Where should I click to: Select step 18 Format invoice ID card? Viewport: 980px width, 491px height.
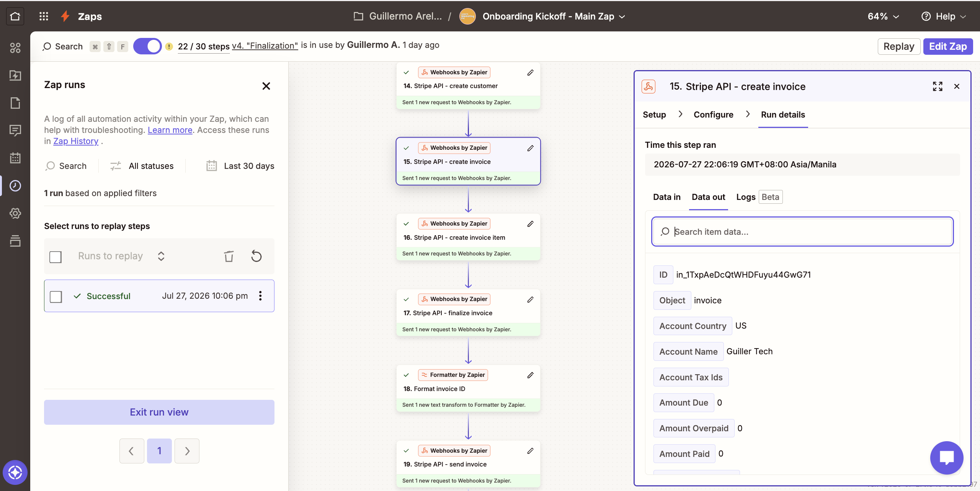tap(468, 388)
